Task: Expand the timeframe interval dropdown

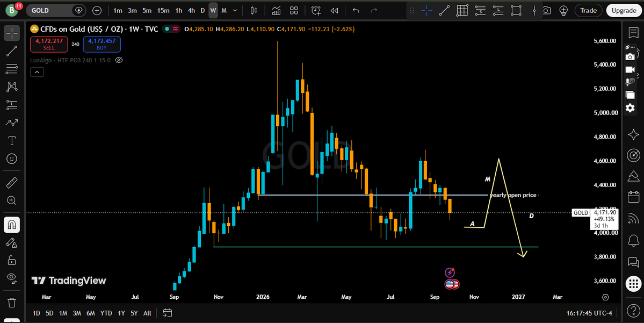Action: pyautogui.click(x=235, y=10)
